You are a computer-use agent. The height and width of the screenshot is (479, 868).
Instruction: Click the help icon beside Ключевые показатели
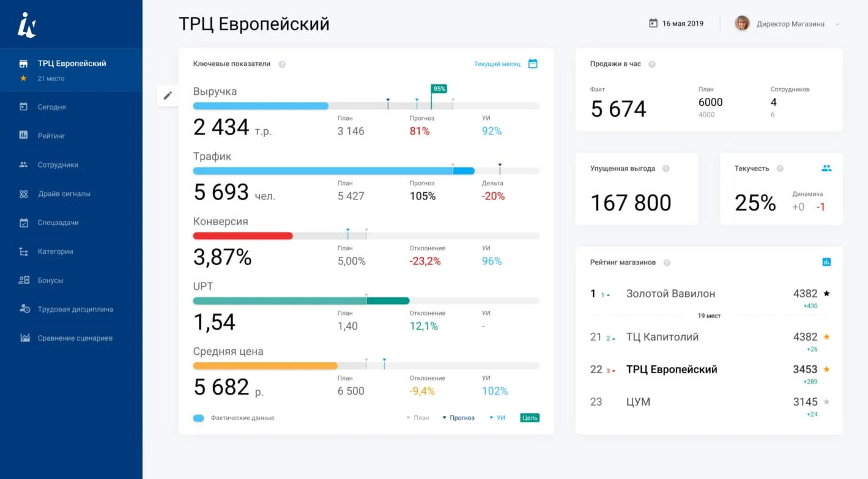[x=282, y=64]
